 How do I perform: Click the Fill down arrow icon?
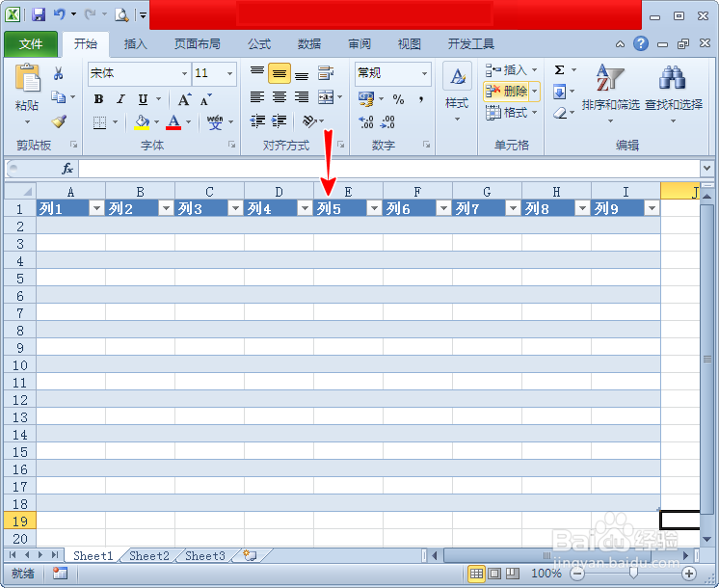pos(559,92)
